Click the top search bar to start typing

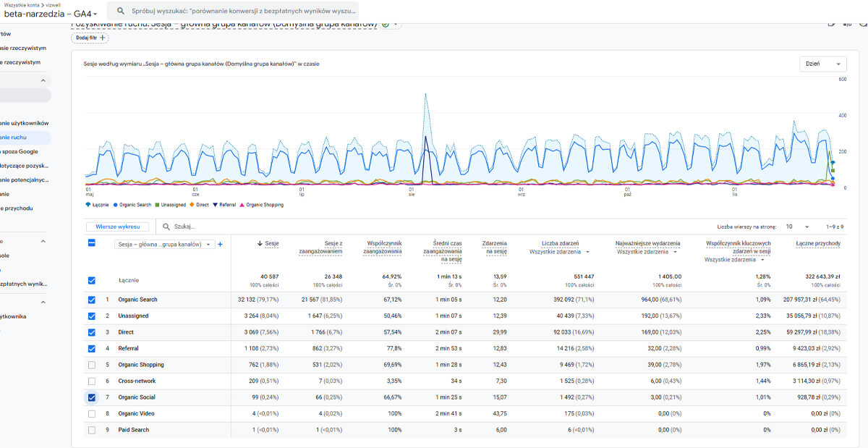[x=239, y=11]
